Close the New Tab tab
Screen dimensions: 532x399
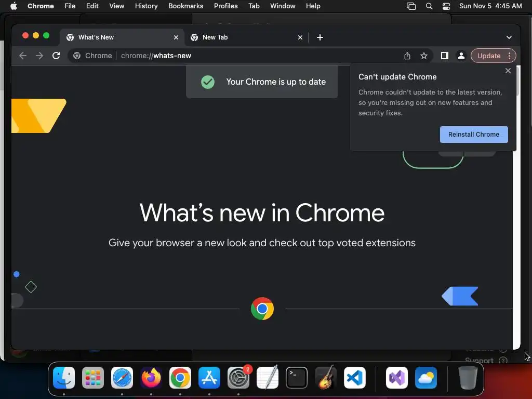tap(300, 37)
